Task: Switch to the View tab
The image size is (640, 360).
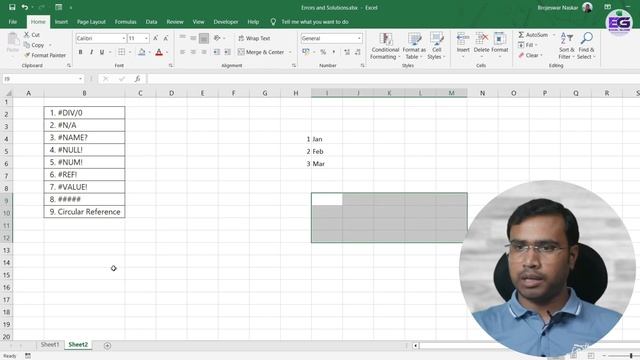Action: click(x=198, y=22)
